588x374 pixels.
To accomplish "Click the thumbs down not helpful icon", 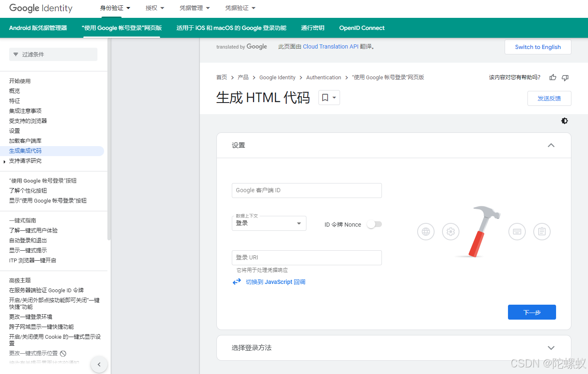I will click(565, 78).
